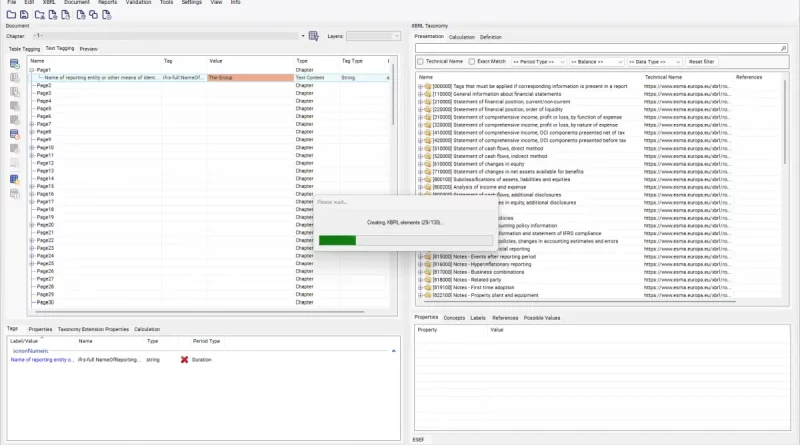Click folder icon of [610000] Statement of changes in equity
The height and width of the screenshot is (445, 800).
(428, 164)
